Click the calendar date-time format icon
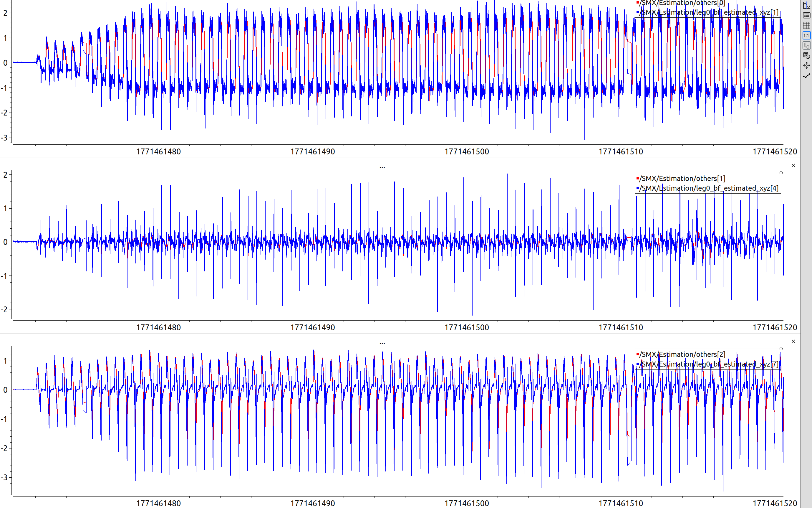812x508 pixels. tap(806, 55)
